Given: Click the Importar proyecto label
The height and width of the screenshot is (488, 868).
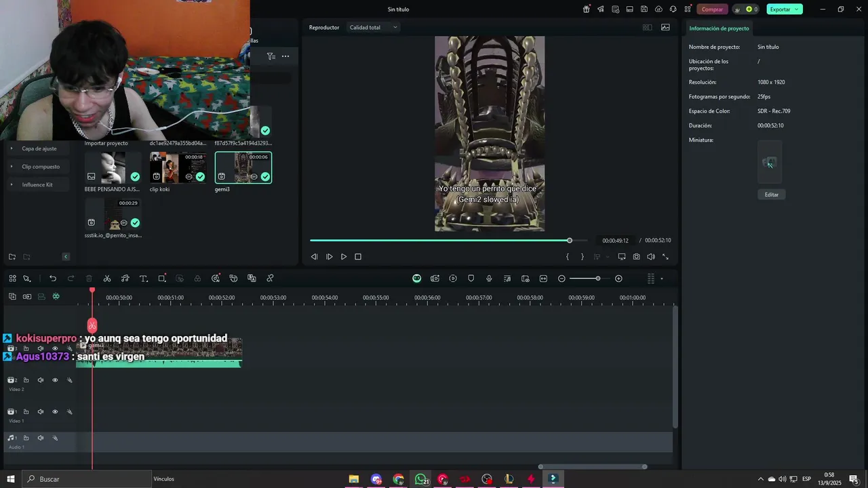Looking at the screenshot, I should [x=106, y=144].
